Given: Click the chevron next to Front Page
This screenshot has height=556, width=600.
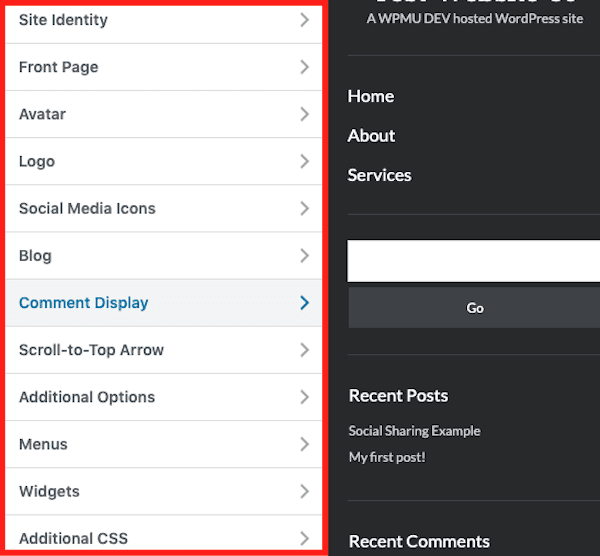Looking at the screenshot, I should tap(304, 67).
